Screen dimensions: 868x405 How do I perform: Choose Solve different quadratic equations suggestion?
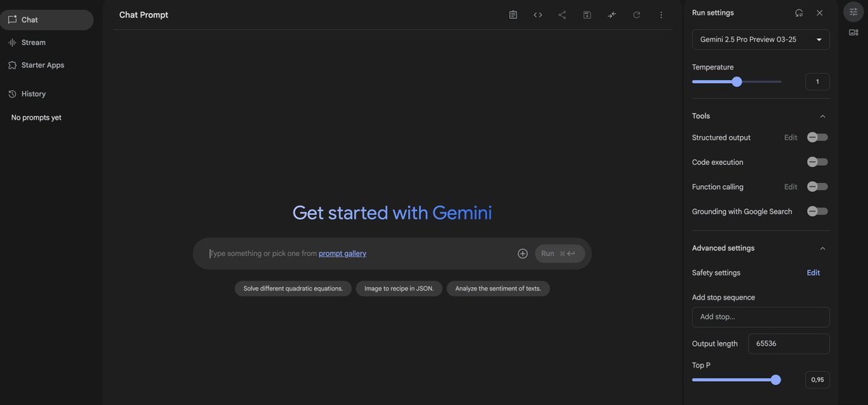[293, 289]
